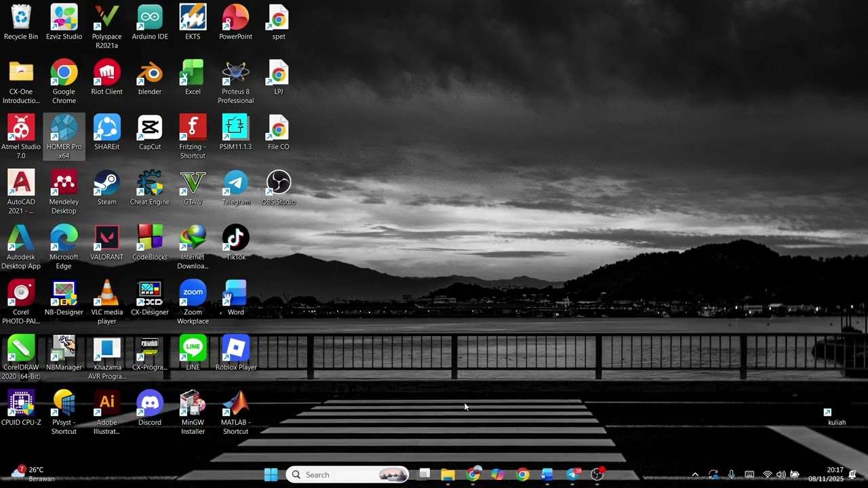Select the Riot Client icon
The image size is (868, 488).
point(106,78)
